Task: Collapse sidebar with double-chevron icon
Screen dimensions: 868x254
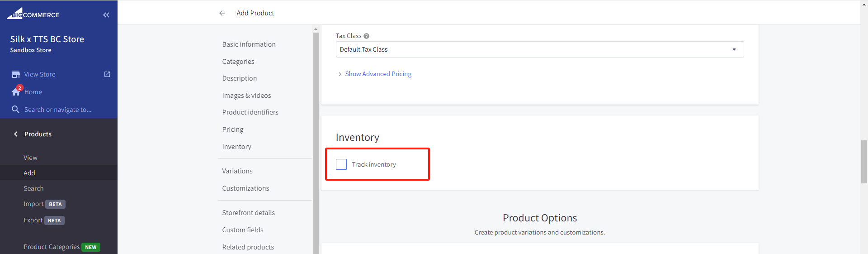Action: coord(106,15)
